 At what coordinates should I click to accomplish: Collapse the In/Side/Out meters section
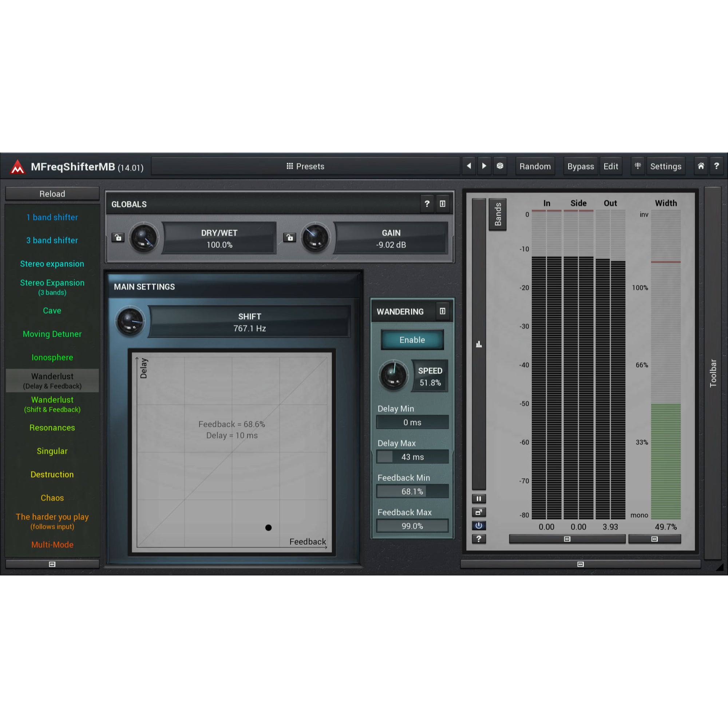[x=567, y=539]
